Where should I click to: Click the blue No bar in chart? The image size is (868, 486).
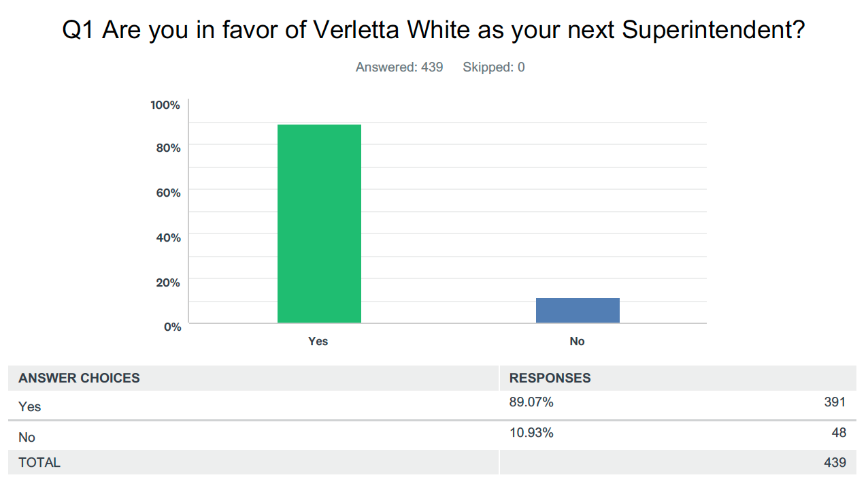coord(578,310)
